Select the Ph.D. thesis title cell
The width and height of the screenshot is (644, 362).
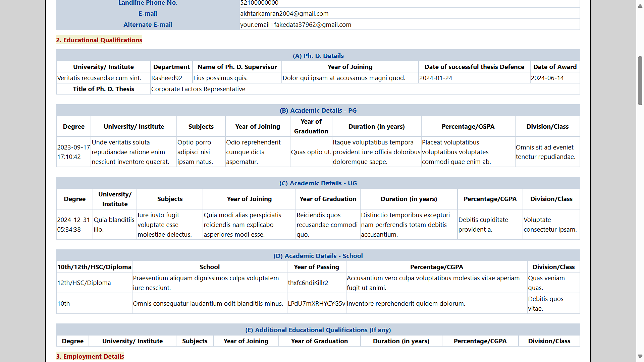pos(198,89)
